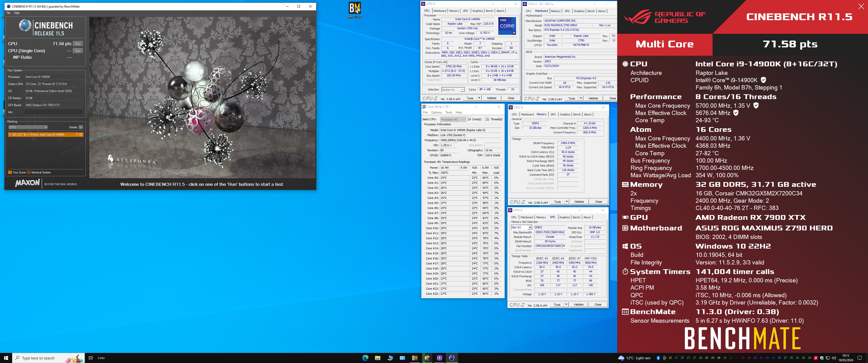
Task: Switch to About tab in CPU-Z Memory window
Action: [588, 114]
